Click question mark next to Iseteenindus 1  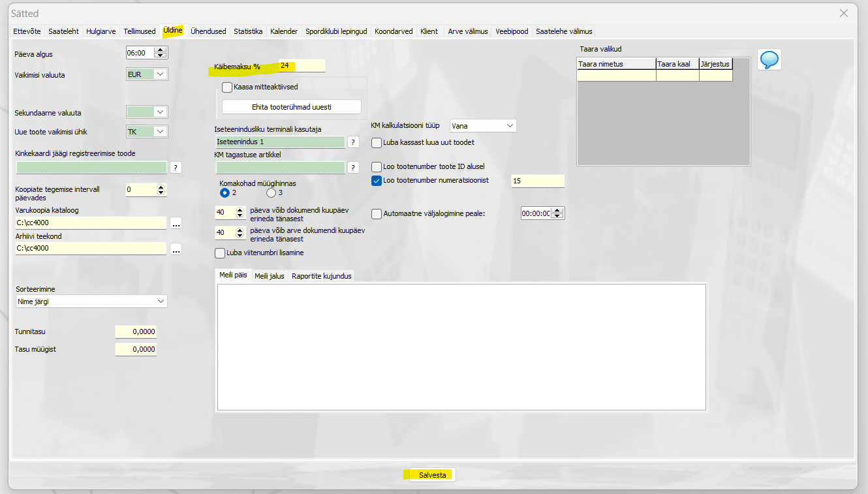tap(353, 142)
